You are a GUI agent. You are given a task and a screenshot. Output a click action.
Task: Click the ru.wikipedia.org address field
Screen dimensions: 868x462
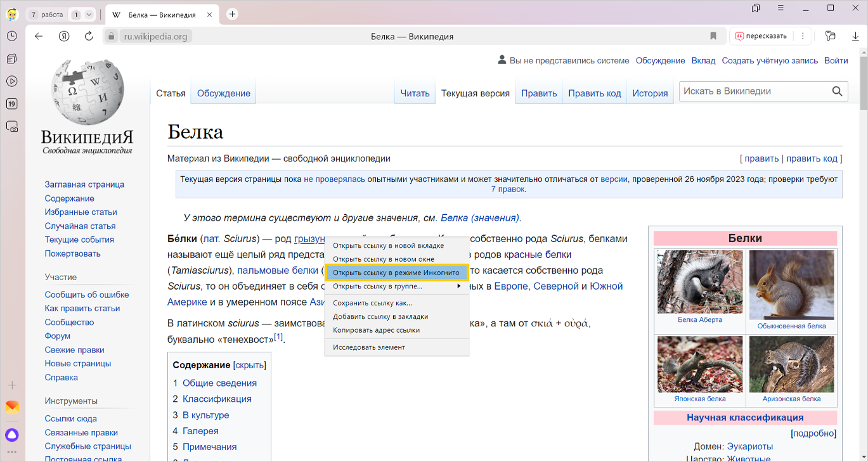pyautogui.click(x=155, y=36)
